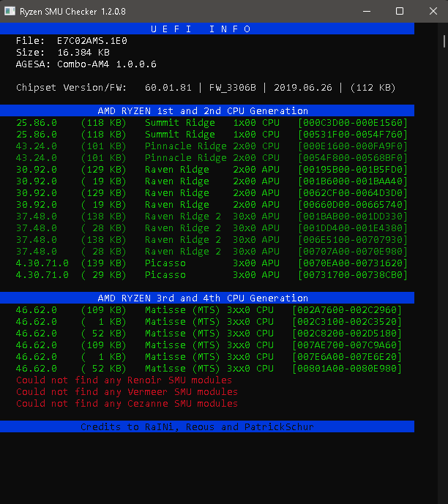The width and height of the screenshot is (448, 504).
Task: Click address range 001DD400-001E4380
Action: coord(353,228)
